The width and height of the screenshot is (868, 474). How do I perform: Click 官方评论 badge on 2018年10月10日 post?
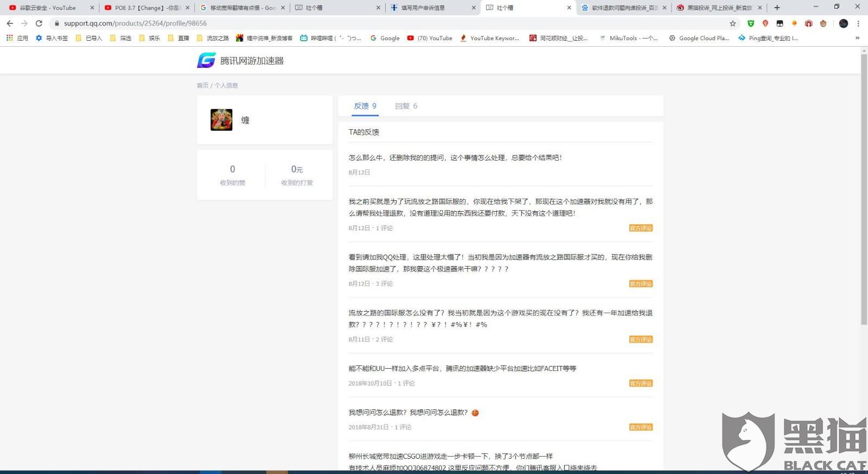point(641,383)
